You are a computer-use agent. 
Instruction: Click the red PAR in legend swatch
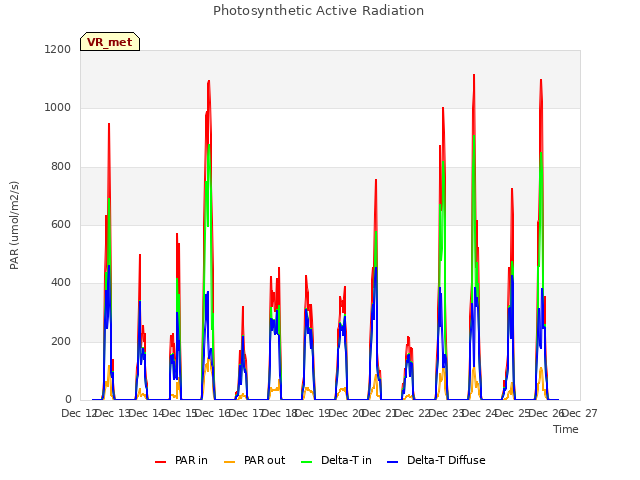(160, 462)
